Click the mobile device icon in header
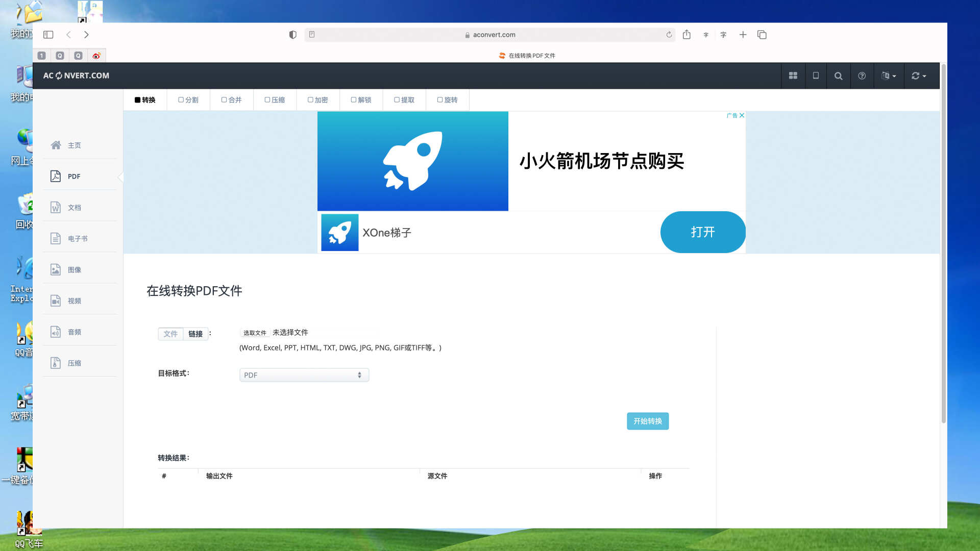The height and width of the screenshot is (551, 980). click(816, 76)
